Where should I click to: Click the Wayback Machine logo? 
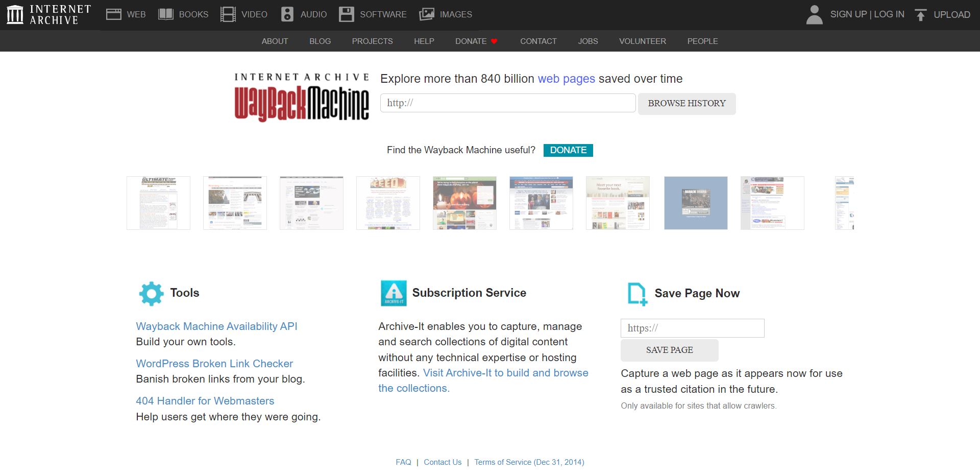pyautogui.click(x=302, y=97)
